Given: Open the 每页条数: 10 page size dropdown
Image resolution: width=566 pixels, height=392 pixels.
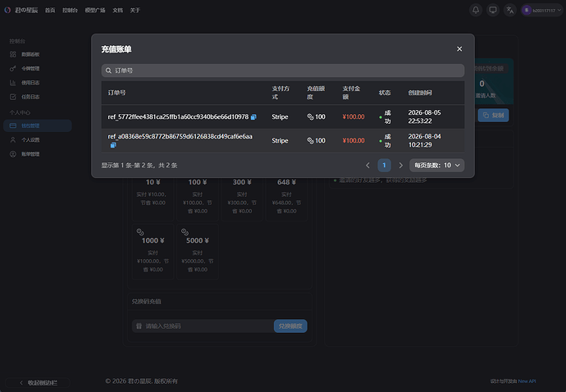Looking at the screenshot, I should [x=436, y=166].
